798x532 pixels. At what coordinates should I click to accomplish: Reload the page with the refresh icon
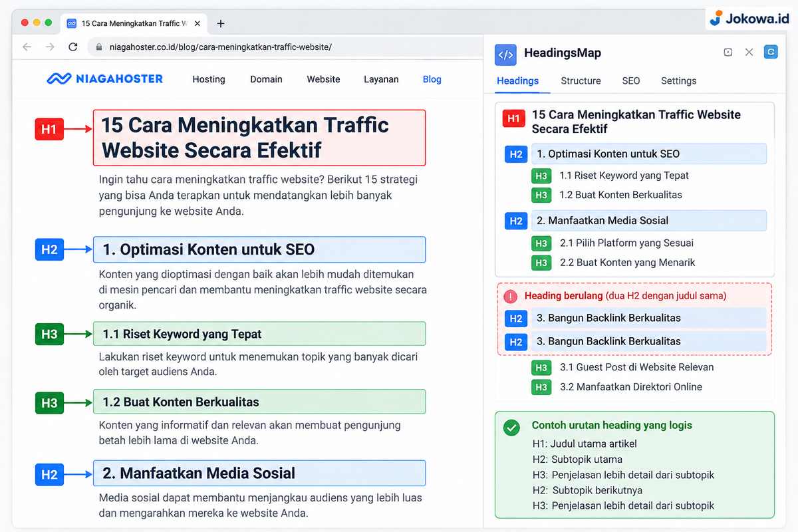point(73,47)
